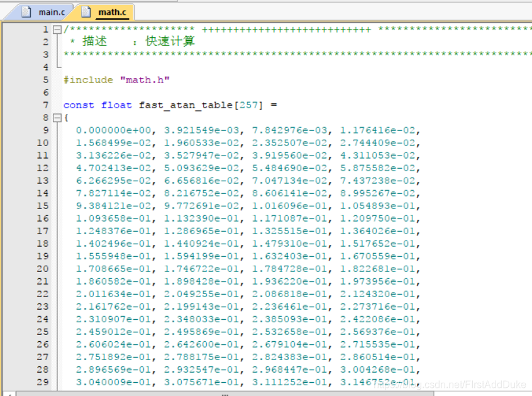Click value 3.004268e-01 on line 28

(x=378, y=370)
